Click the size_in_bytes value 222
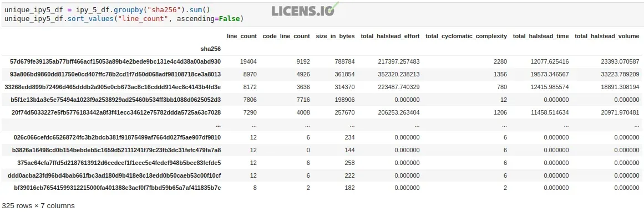This screenshot has width=644, height=212. [349, 175]
